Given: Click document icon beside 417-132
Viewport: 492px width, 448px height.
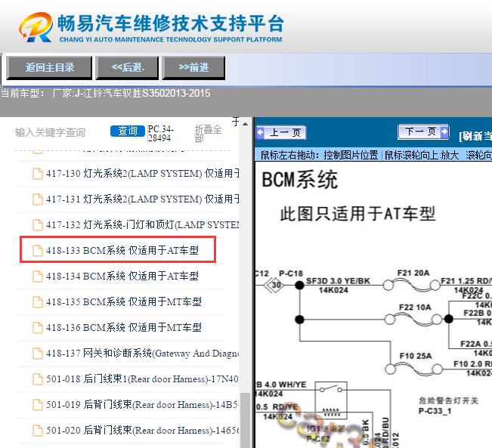Looking at the screenshot, I should (38, 225).
